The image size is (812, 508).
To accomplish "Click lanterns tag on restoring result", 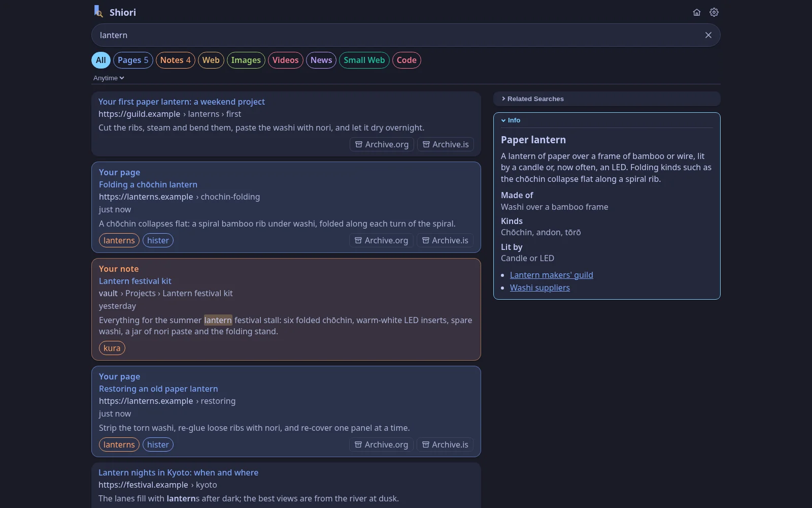I will tap(119, 444).
